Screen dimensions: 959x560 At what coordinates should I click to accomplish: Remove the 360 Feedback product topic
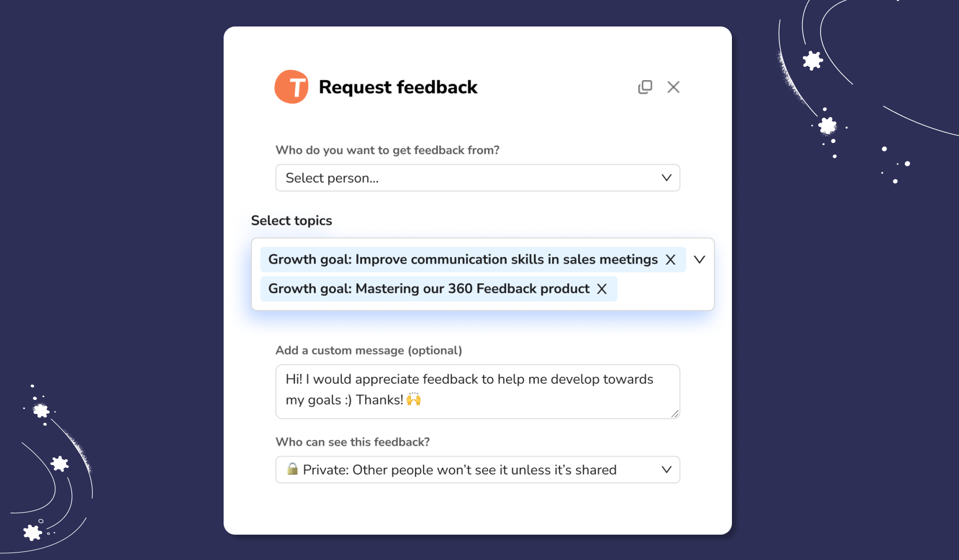602,289
